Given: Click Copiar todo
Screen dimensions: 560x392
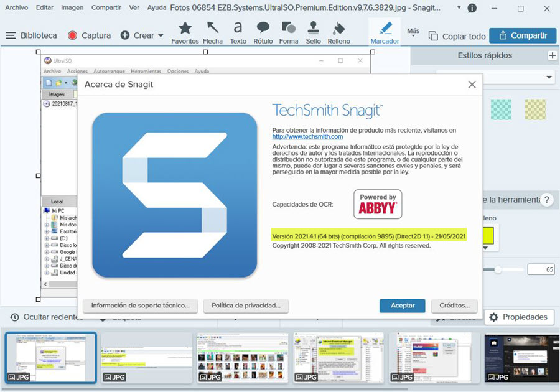Looking at the screenshot, I should [x=457, y=36].
